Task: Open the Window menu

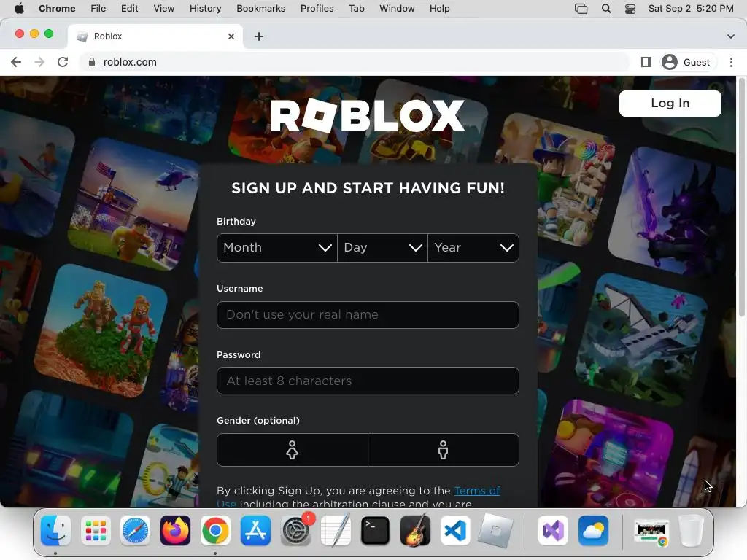Action: pos(397,9)
